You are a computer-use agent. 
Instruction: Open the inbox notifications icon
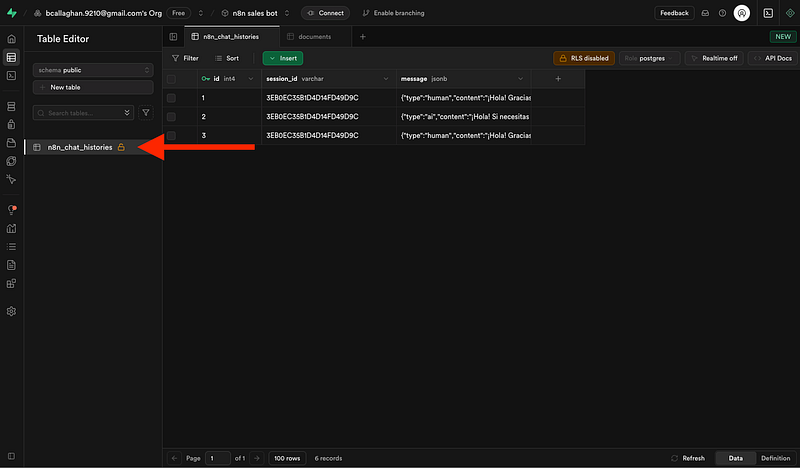pos(704,13)
